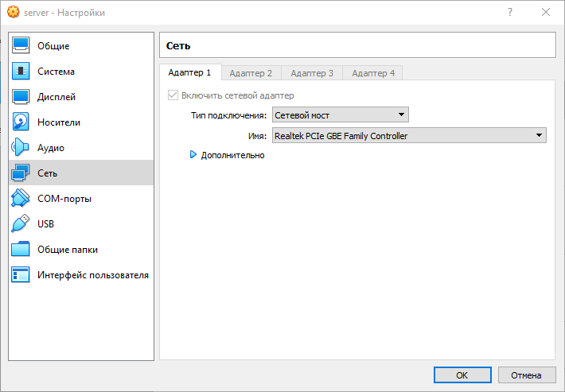Click the Дополнительно text label
Viewport: 565px width, 392px height.
click(x=233, y=155)
